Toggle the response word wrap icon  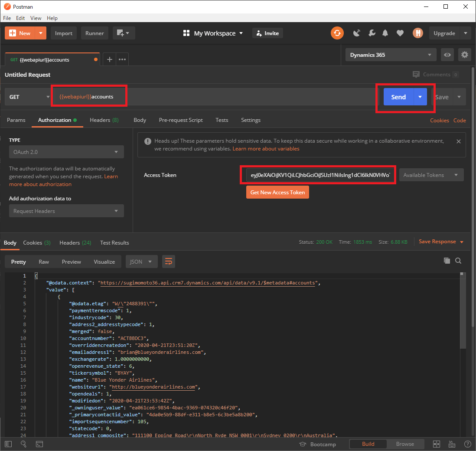pyautogui.click(x=169, y=261)
